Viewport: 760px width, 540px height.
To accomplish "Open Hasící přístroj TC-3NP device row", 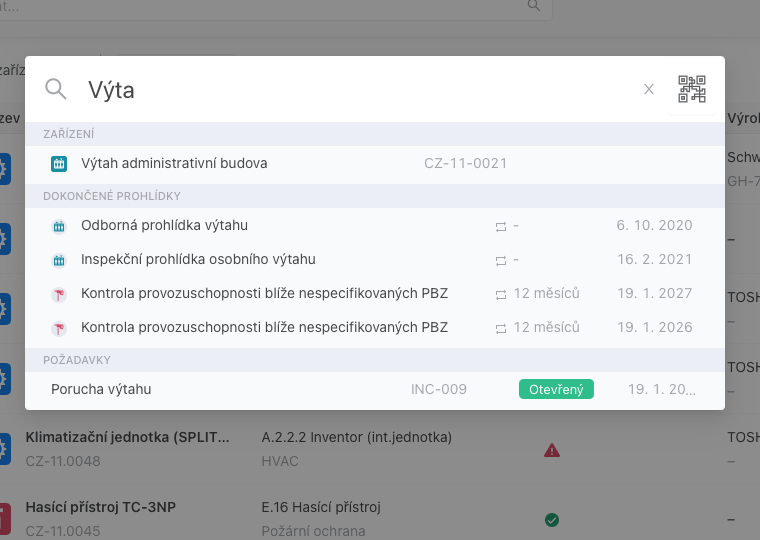I will tap(100, 508).
